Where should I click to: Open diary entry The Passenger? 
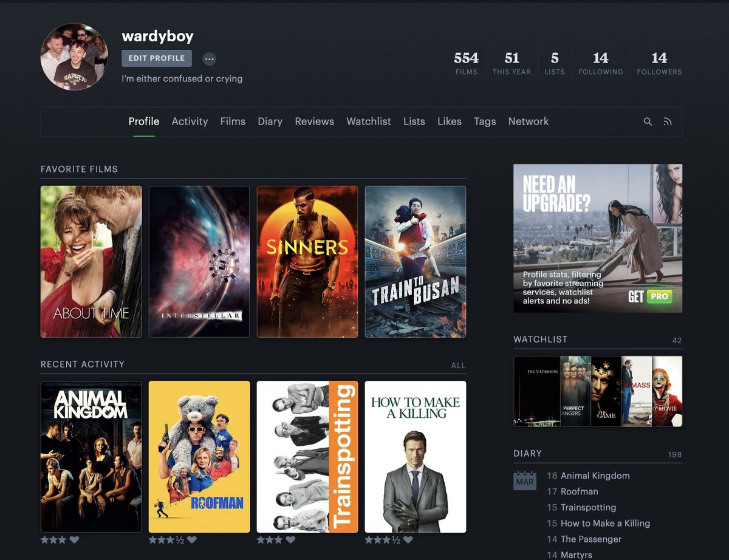click(591, 539)
